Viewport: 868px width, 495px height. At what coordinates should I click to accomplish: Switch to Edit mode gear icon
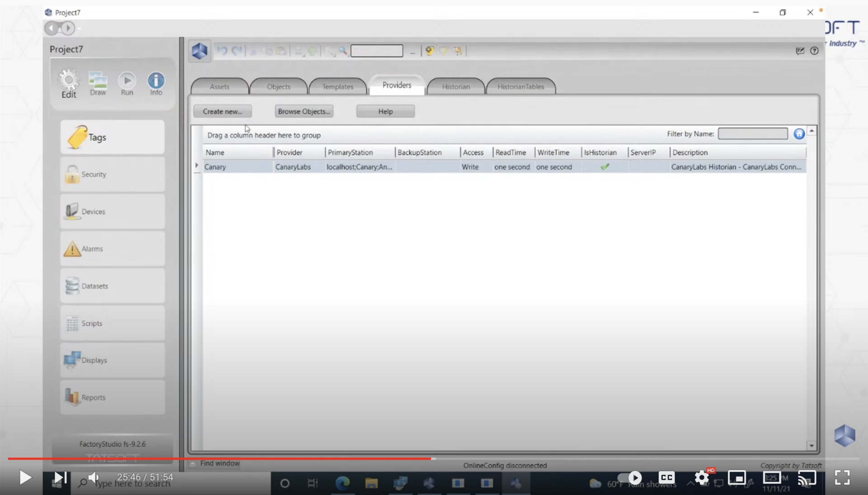click(x=69, y=83)
